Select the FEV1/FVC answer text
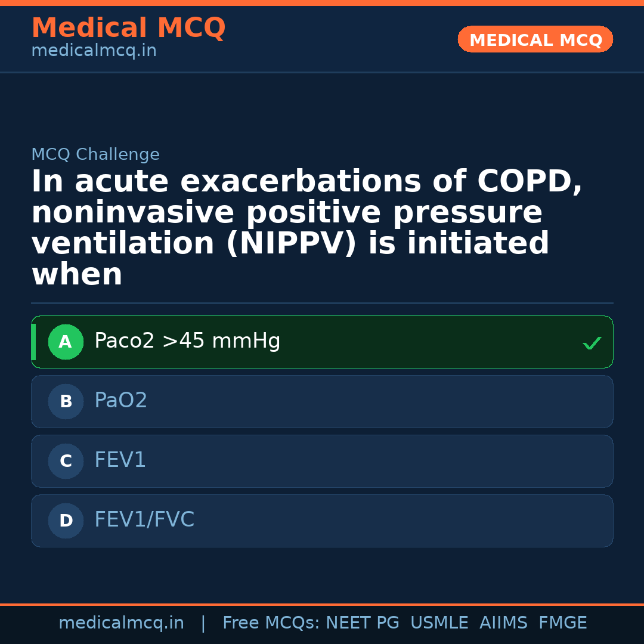 [x=144, y=521]
